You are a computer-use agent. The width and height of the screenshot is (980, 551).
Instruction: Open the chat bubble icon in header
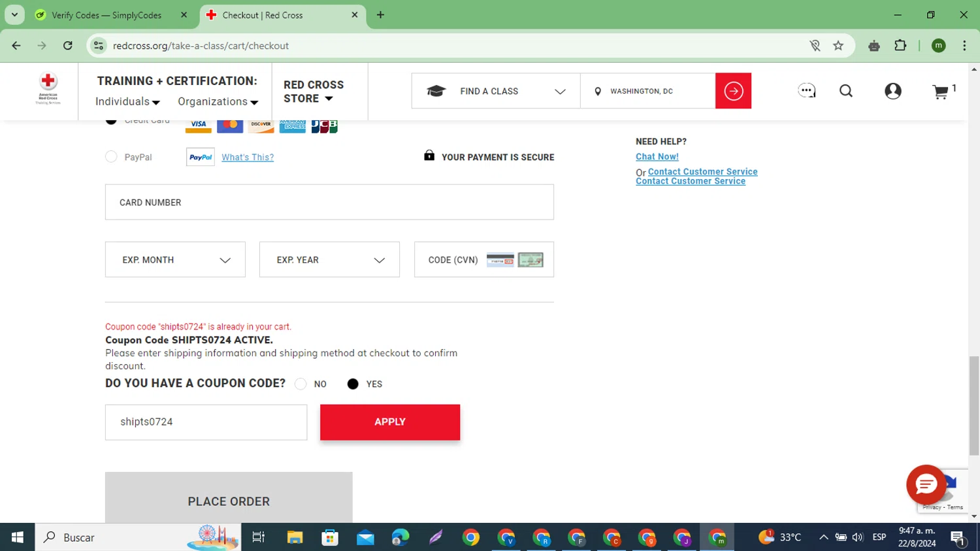[807, 91]
